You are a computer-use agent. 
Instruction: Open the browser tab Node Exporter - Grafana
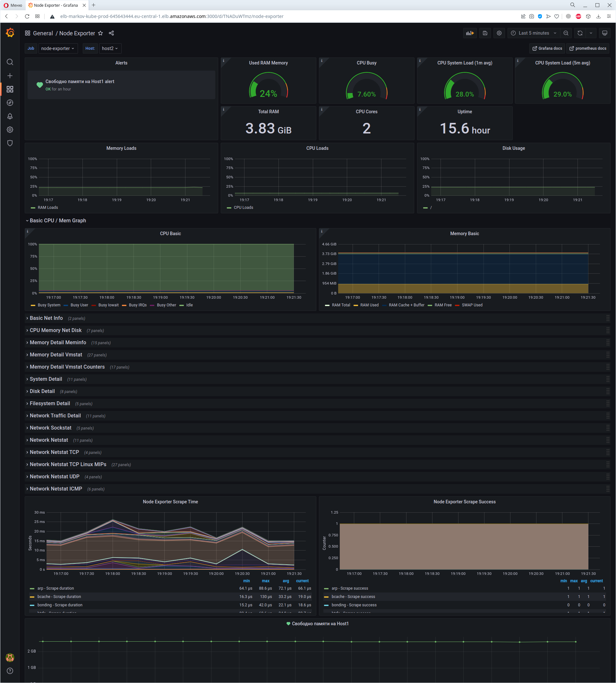coord(56,5)
